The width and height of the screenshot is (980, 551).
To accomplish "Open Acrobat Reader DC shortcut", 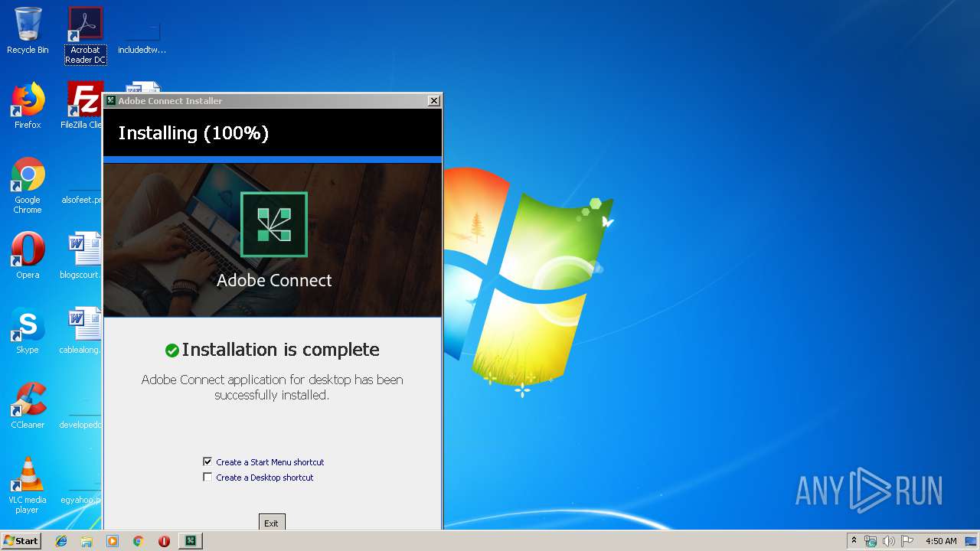I will (85, 35).
